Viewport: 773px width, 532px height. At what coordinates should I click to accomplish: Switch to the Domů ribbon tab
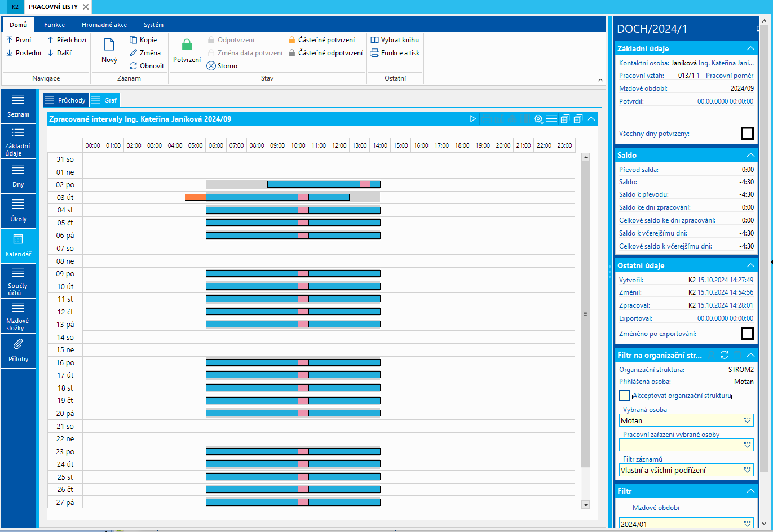(x=18, y=25)
